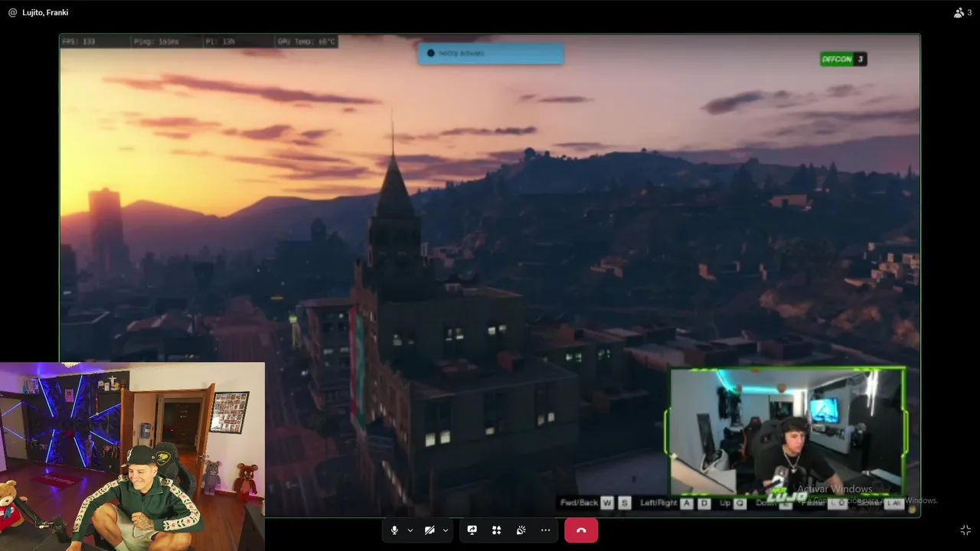Exit full screen with the collapse icon
Viewport: 980px width, 551px height.
tap(965, 530)
